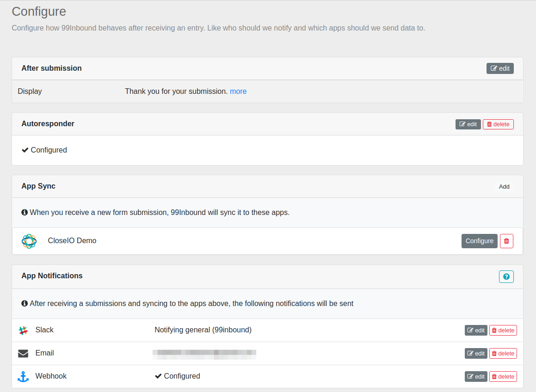Add a new App Sync integration
Screen dimensions: 536x392
coord(504,187)
